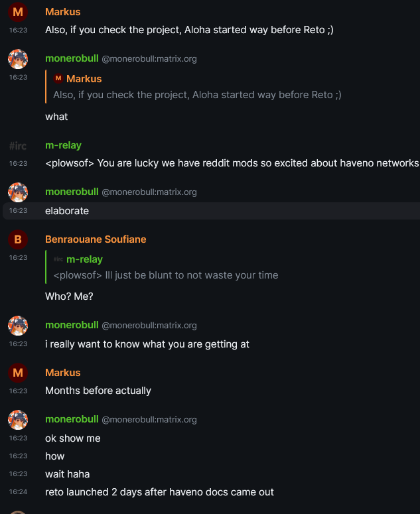Click the "Who? Me?" message
Image resolution: width=420 pixels, height=514 pixels.
click(x=69, y=296)
